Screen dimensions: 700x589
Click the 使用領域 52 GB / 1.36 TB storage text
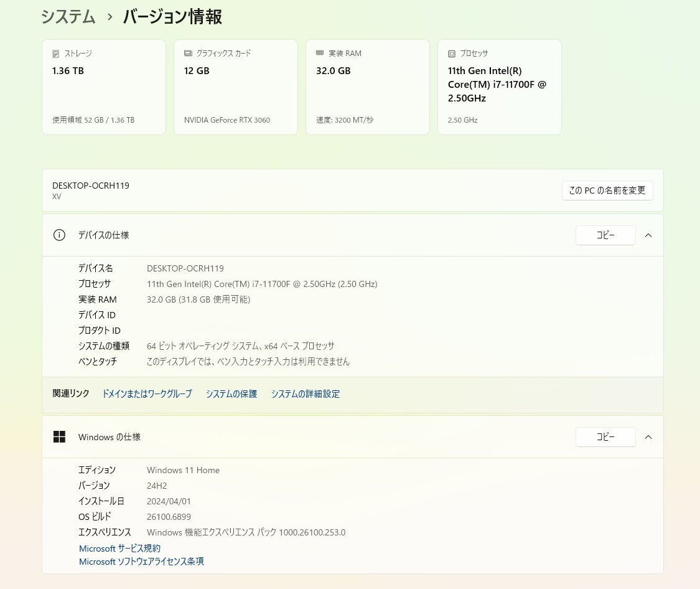[93, 120]
